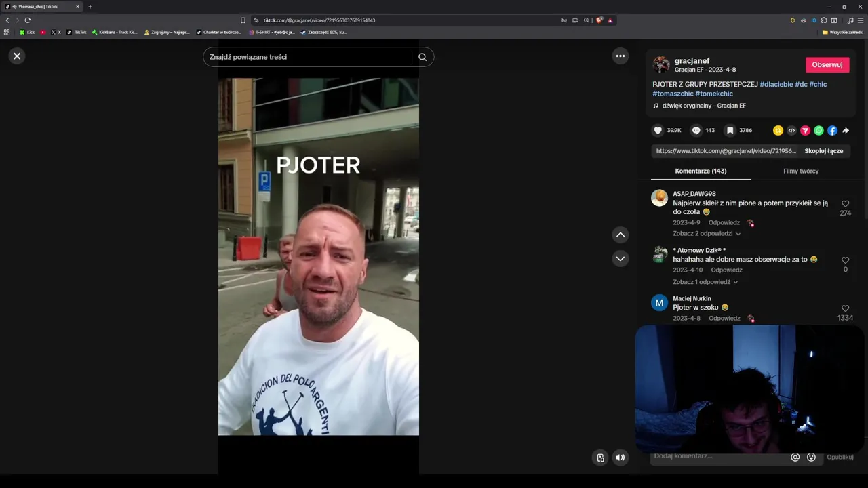Open emoji picker in comment box
This screenshot has width=868, height=488.
(811, 457)
